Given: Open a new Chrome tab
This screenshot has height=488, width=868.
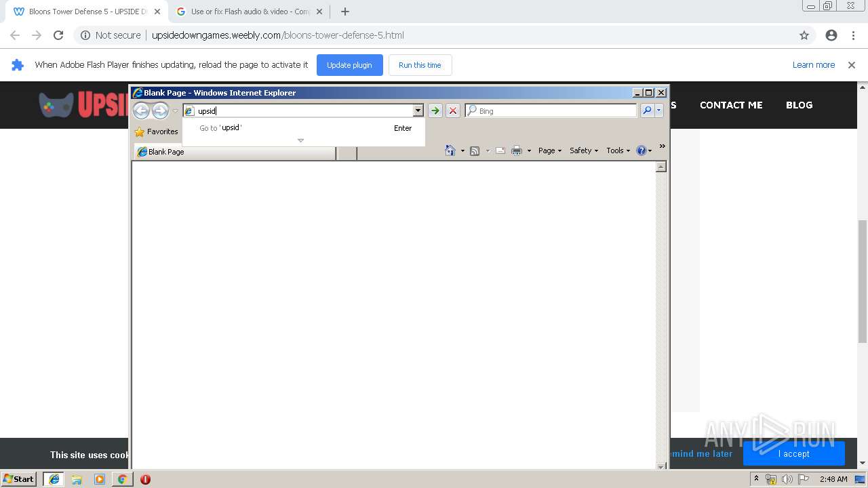Looking at the screenshot, I should 345,12.
